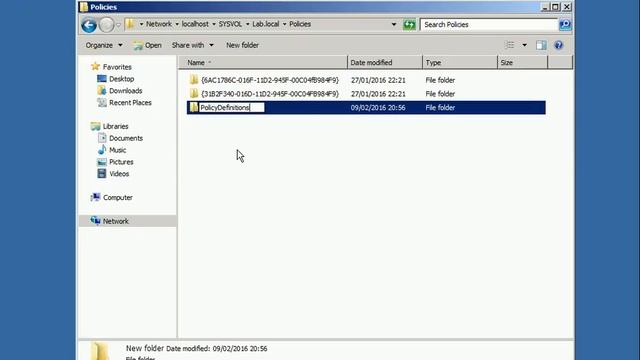
Task: Click the folder icon of the 6AC1786C row
Action: [x=194, y=80]
